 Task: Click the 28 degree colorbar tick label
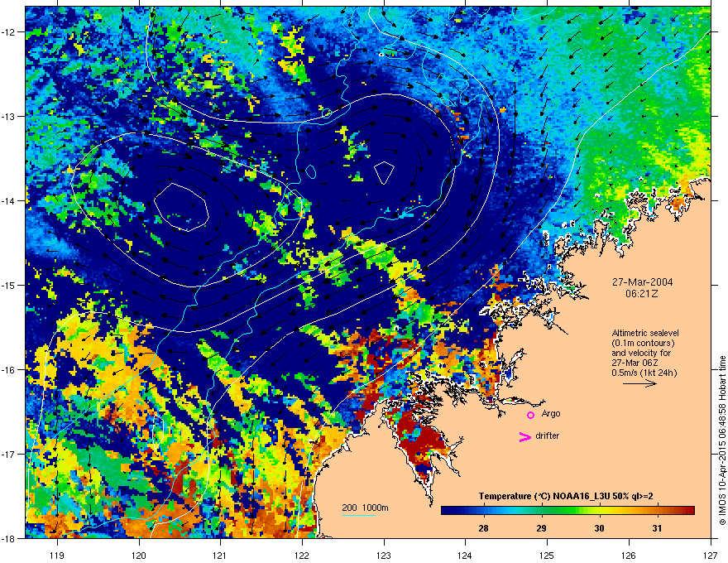click(483, 528)
